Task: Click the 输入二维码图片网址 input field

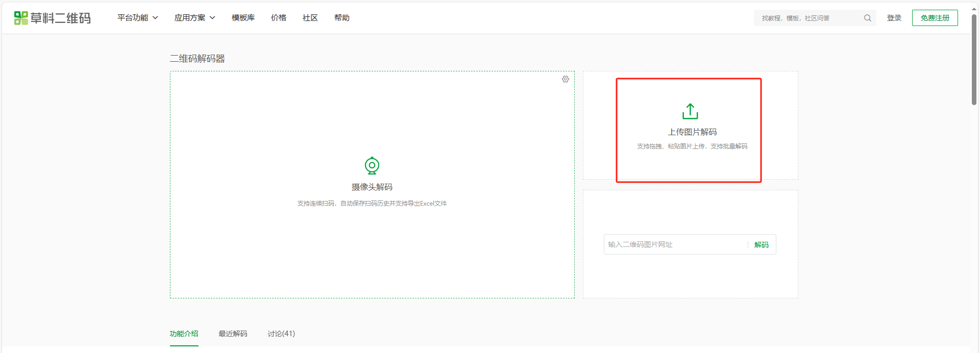Action: click(676, 244)
